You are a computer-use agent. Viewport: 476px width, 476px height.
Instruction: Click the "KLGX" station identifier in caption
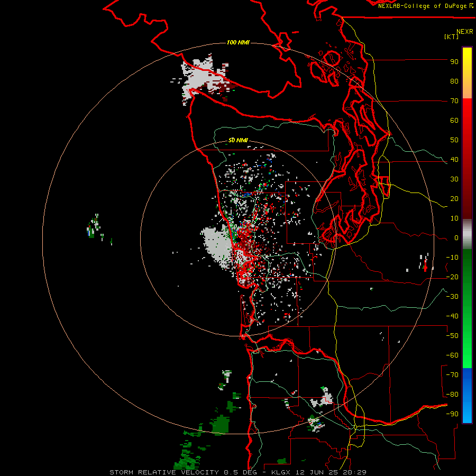point(282,472)
